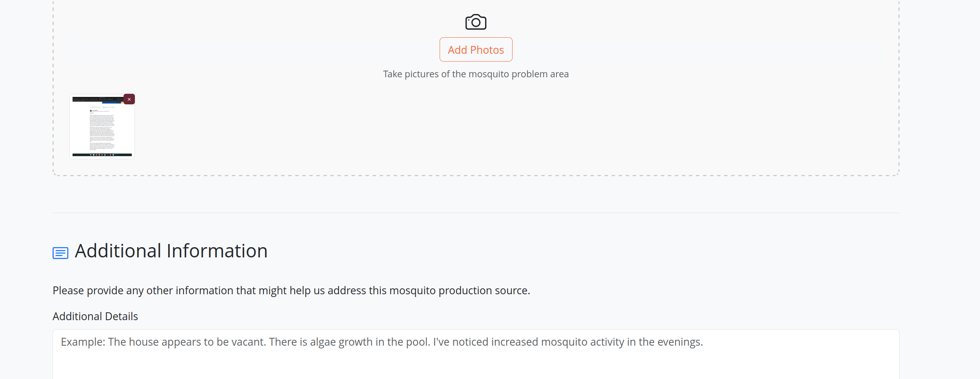Click the 'Take pictures of the mosquito problem area' hint
The width and height of the screenshot is (980, 379).
[x=476, y=74]
